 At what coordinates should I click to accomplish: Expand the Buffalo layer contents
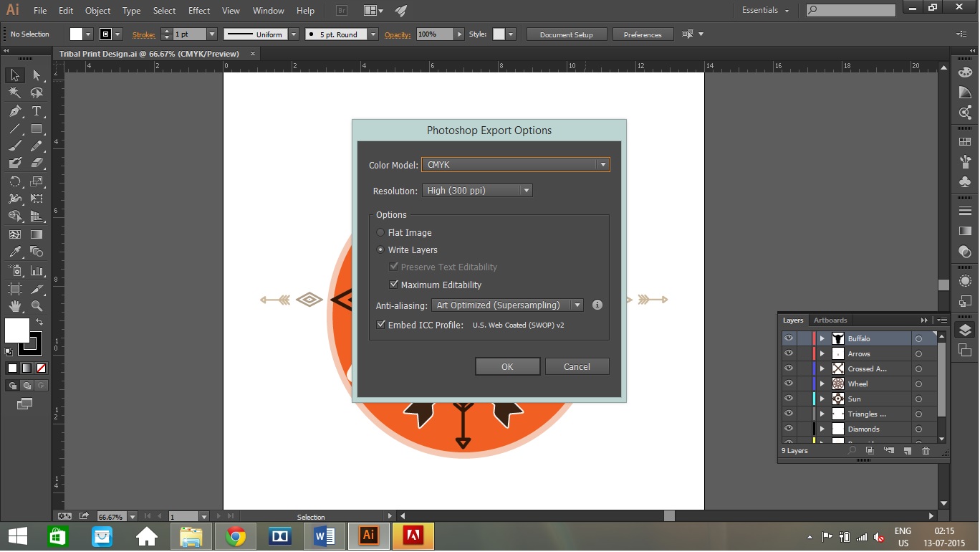(x=822, y=338)
